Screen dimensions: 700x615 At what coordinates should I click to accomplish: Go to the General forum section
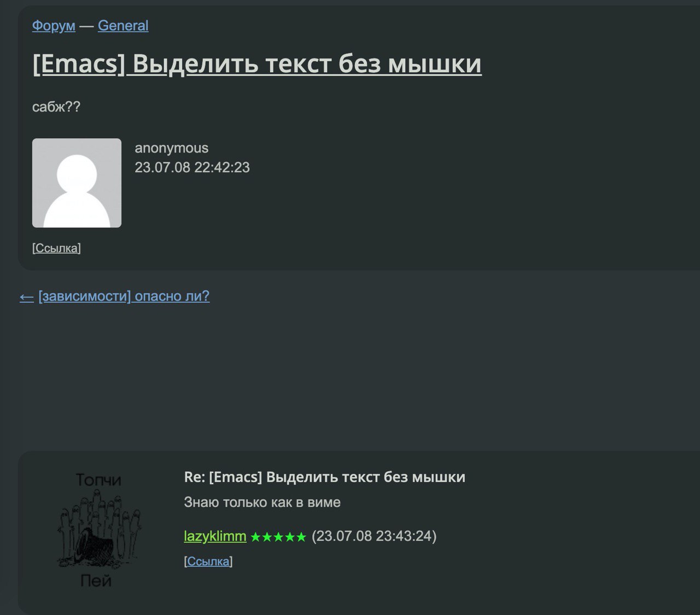123,26
